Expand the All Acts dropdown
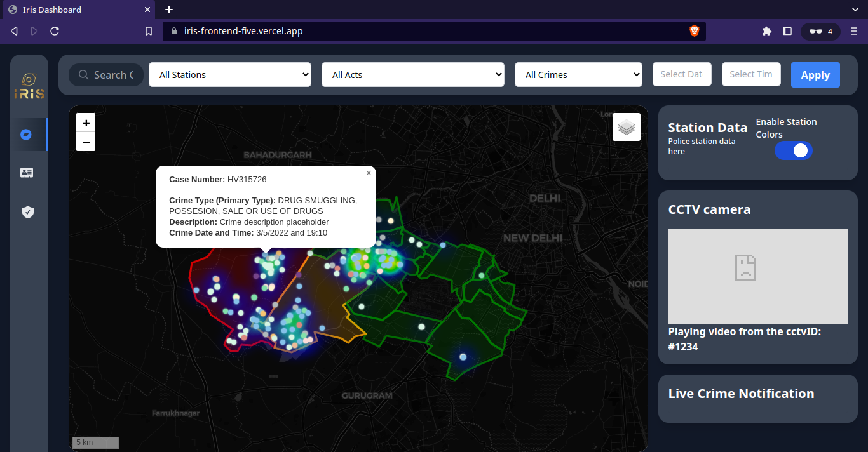 (412, 74)
